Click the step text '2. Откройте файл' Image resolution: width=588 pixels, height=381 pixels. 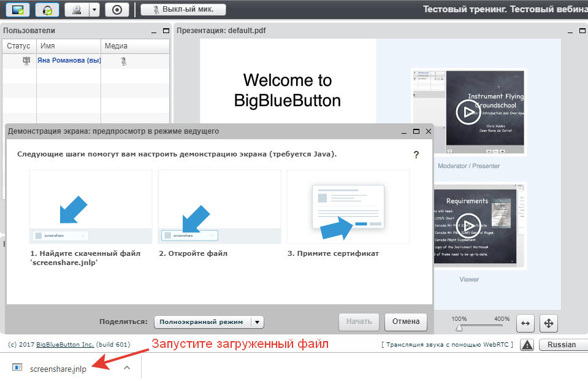[193, 253]
